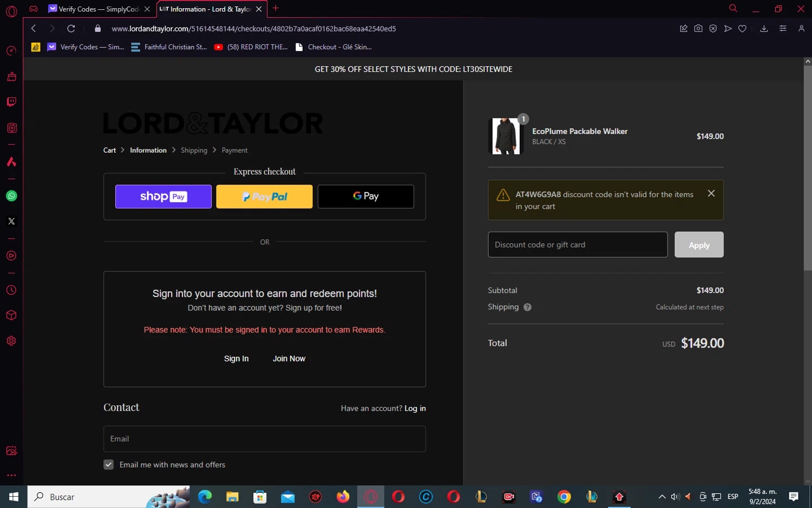The width and height of the screenshot is (812, 508).
Task: Open the downloads icon in the toolbar
Action: [764, 29]
